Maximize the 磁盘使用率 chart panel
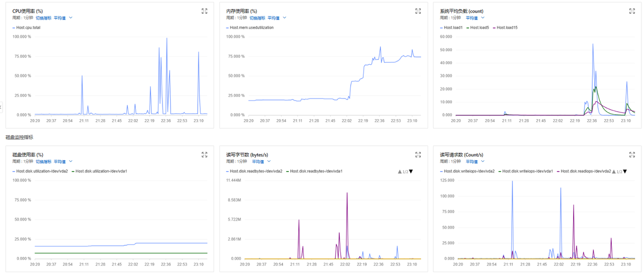Viewport: 644px width, 276px height. tap(204, 155)
